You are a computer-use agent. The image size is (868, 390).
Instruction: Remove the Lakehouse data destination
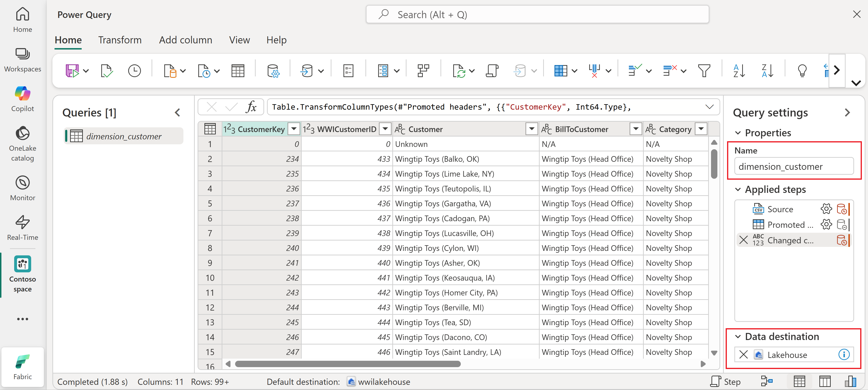tap(744, 354)
